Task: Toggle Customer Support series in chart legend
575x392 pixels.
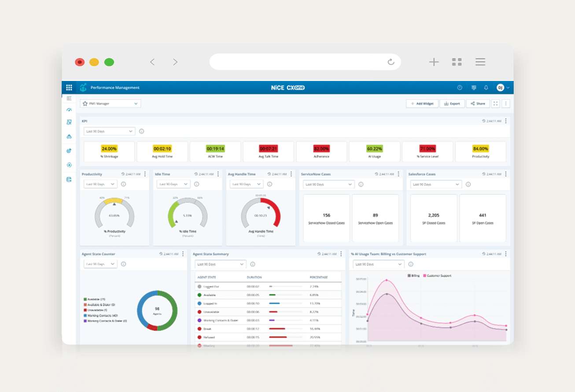Action: pyautogui.click(x=437, y=275)
